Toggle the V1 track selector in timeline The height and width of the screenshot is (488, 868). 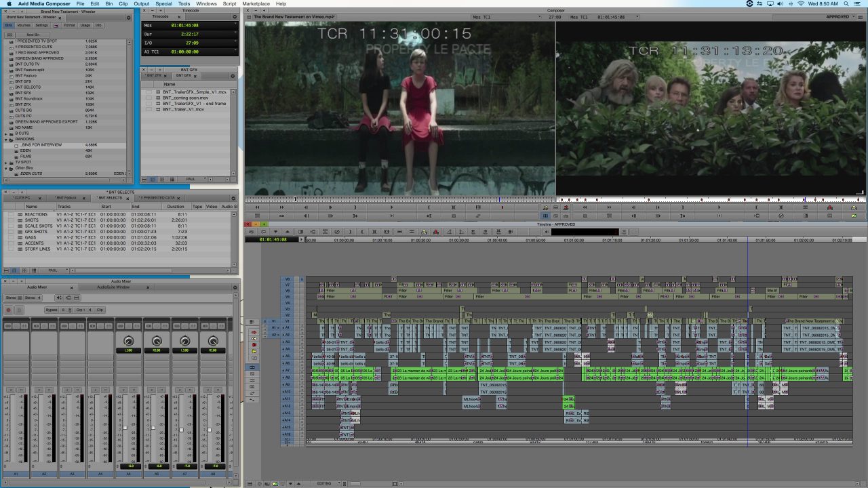pos(285,321)
